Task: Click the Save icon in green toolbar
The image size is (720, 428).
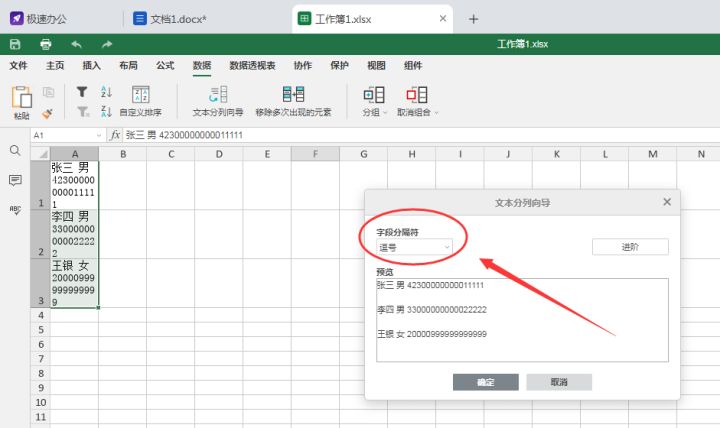Action: [15, 44]
